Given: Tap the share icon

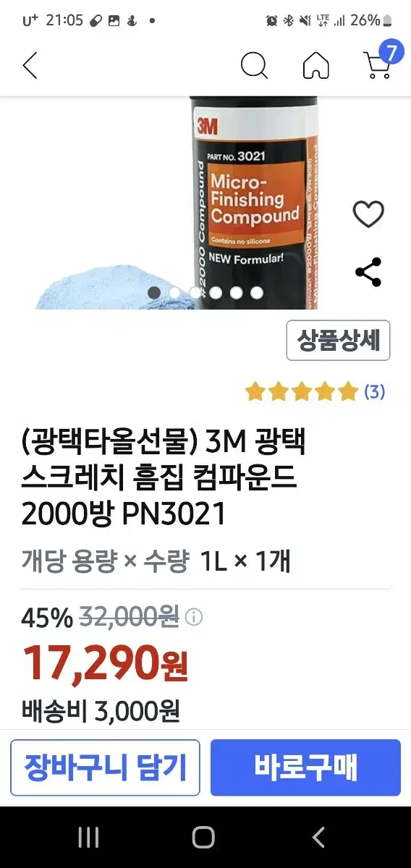Looking at the screenshot, I should 368,273.
